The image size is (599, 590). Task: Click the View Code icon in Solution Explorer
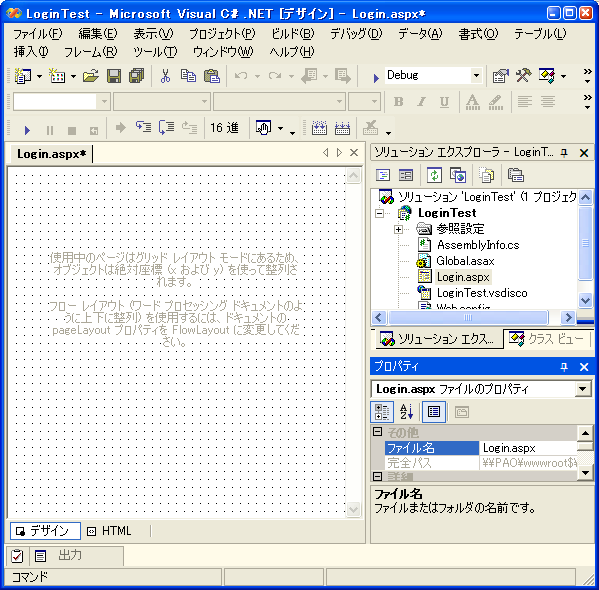(x=383, y=175)
